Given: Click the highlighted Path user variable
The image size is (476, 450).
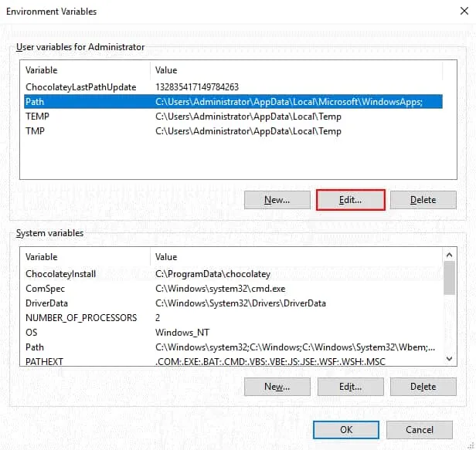Looking at the screenshot, I should [x=35, y=102].
